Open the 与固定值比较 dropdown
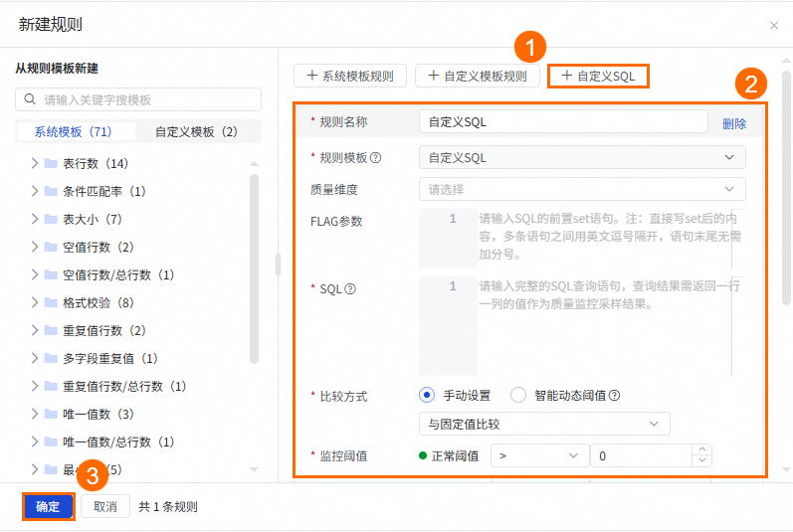 pyautogui.click(x=544, y=424)
